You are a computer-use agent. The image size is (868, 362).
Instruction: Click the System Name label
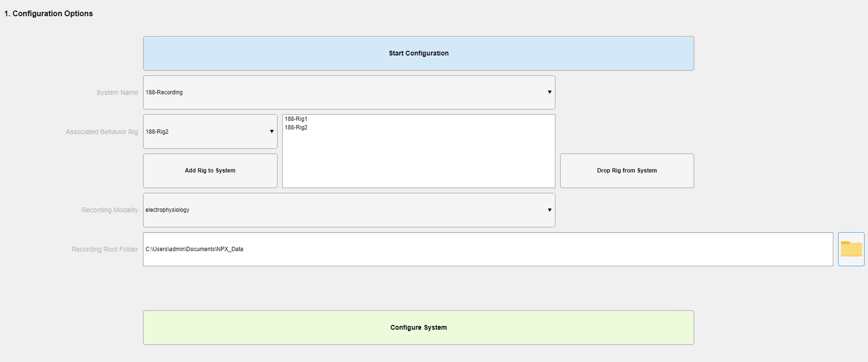point(117,92)
